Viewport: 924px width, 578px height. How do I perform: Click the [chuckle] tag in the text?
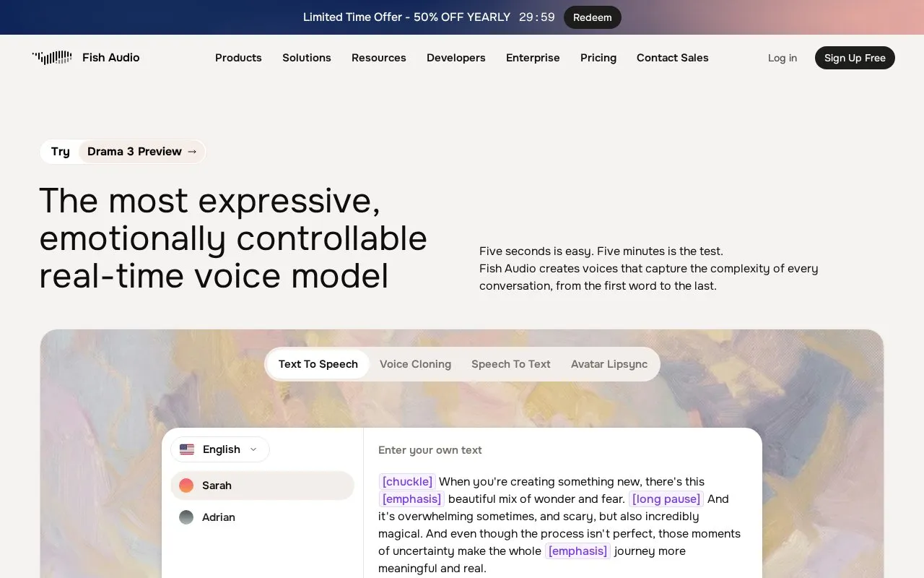(407, 482)
